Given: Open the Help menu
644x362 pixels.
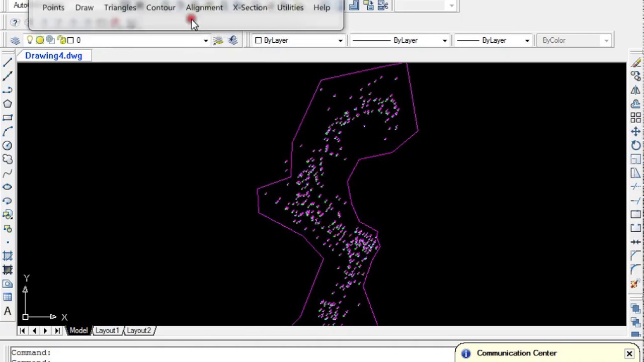Looking at the screenshot, I should [322, 8].
